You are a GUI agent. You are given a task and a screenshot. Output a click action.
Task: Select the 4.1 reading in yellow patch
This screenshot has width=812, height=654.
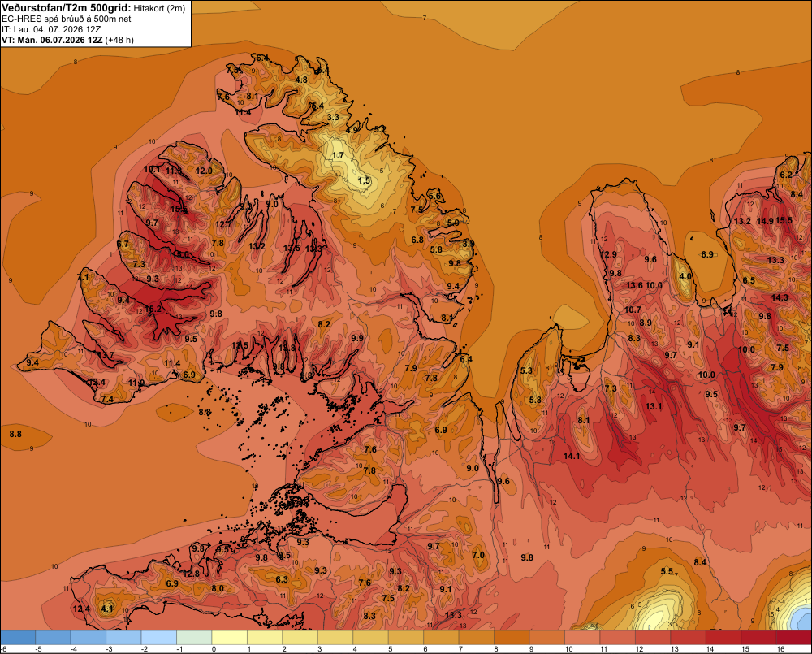pos(107,609)
